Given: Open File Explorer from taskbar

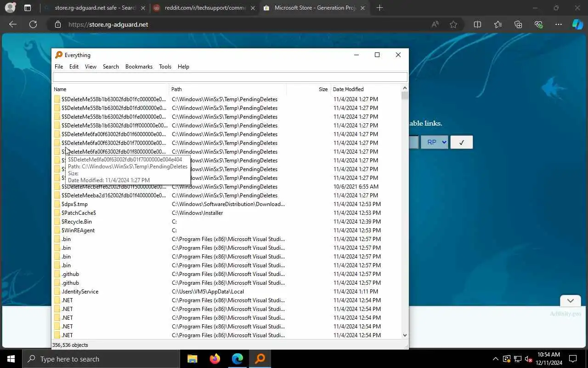Looking at the screenshot, I should pyautogui.click(x=192, y=359).
